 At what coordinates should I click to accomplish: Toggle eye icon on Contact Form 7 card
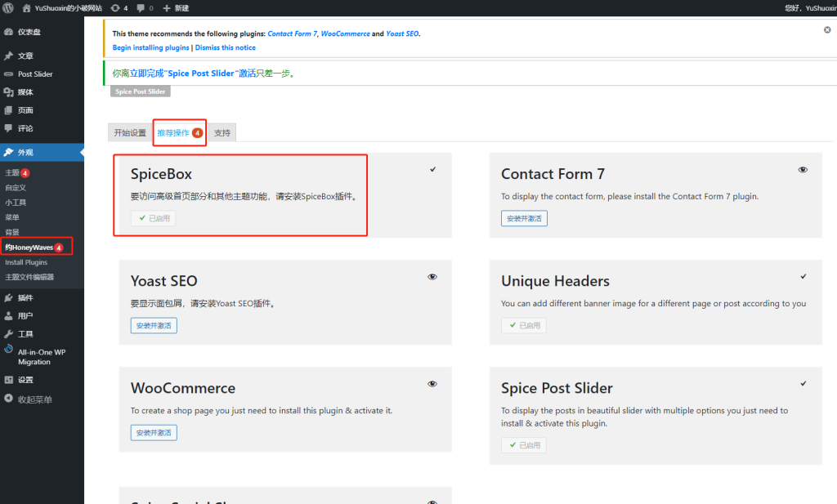(x=803, y=170)
